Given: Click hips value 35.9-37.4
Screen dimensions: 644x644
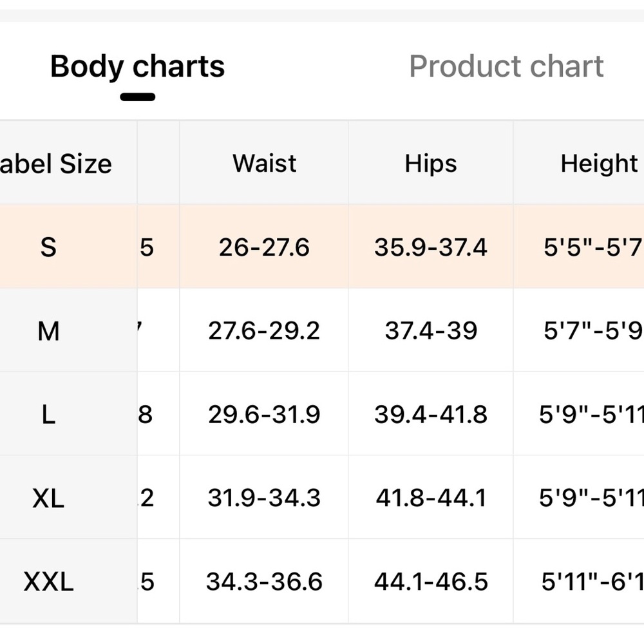Looking at the screenshot, I should [430, 247].
